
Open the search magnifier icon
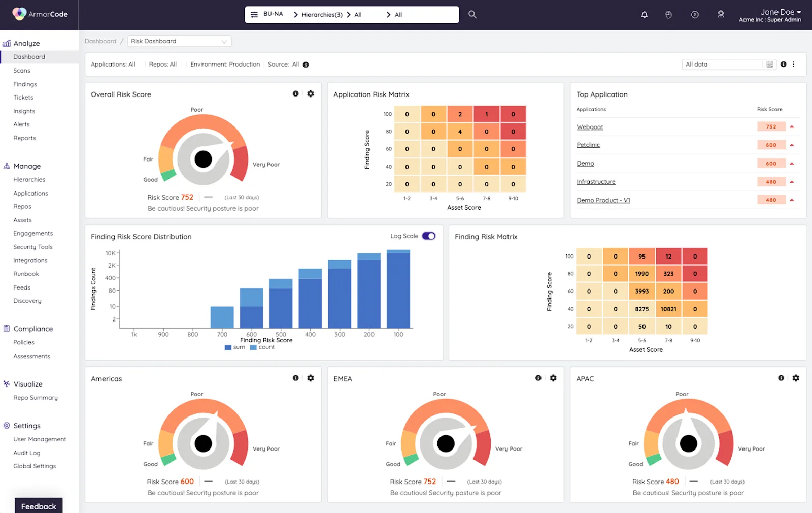click(x=472, y=15)
